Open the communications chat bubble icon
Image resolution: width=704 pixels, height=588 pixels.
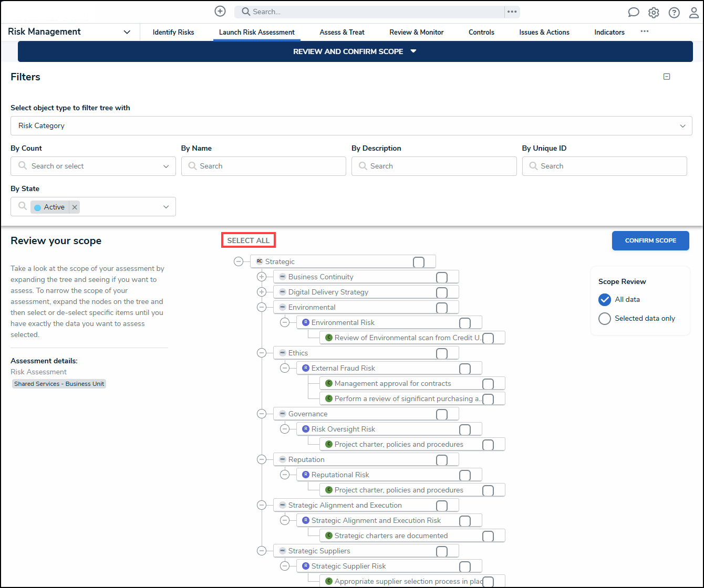634,13
